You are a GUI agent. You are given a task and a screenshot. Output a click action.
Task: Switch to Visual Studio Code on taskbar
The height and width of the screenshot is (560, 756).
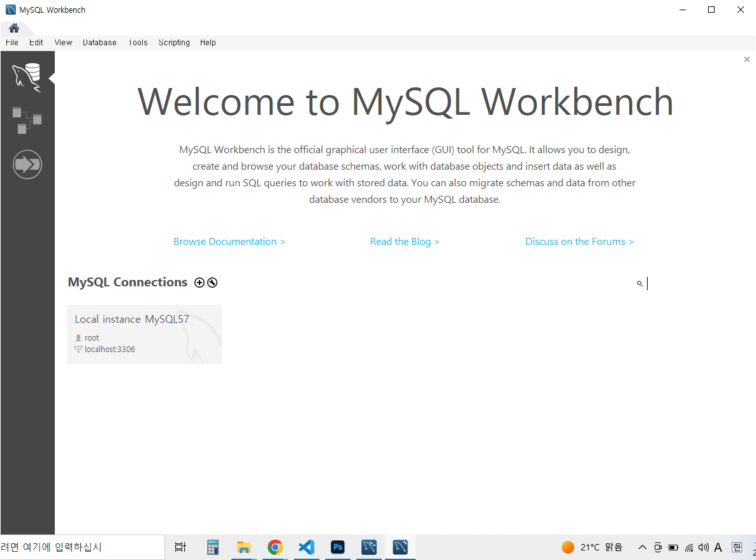coord(307,547)
